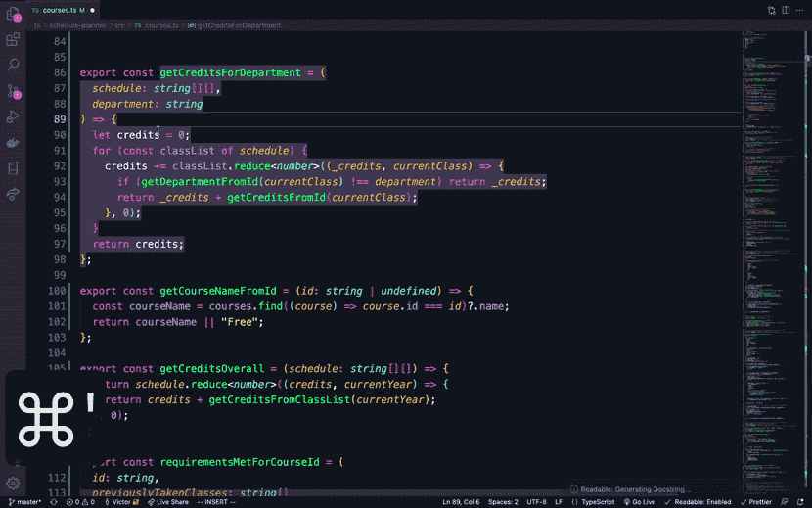
Task: Open the editor More Actions ellipsis
Action: click(x=799, y=10)
